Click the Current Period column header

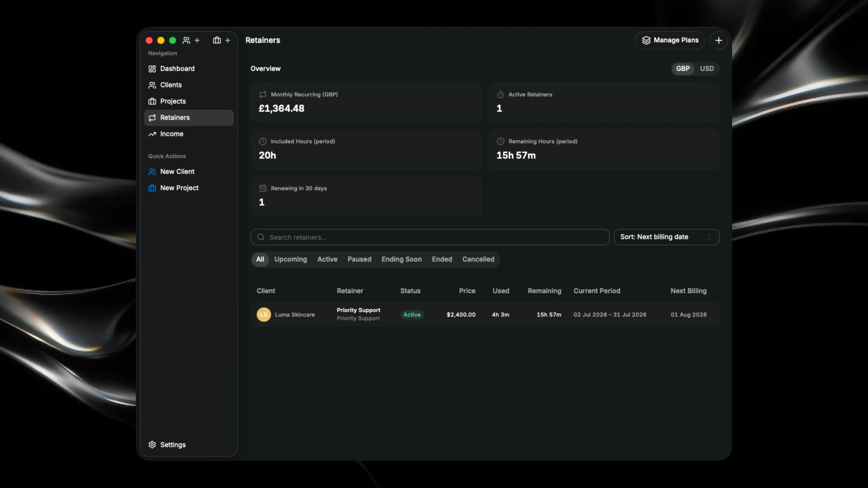coord(597,291)
